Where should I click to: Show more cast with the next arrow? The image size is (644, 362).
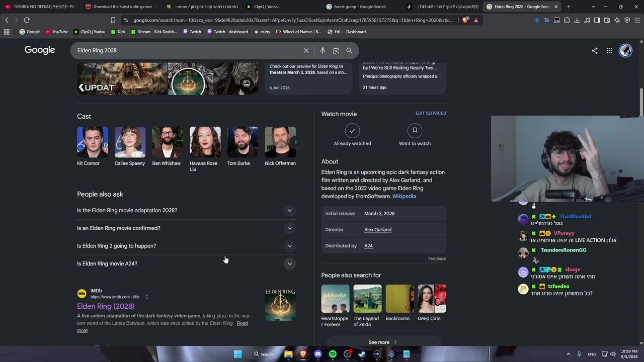[296, 142]
